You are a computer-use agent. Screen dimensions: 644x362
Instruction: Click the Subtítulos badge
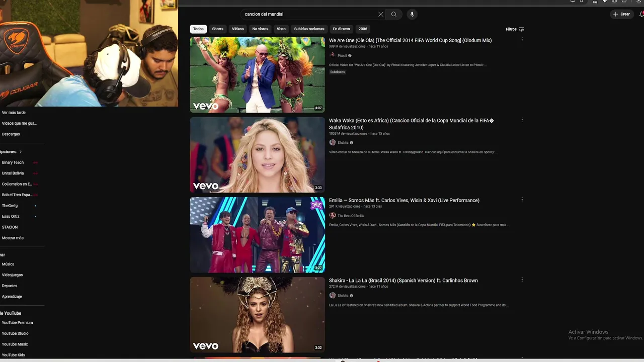(x=338, y=72)
